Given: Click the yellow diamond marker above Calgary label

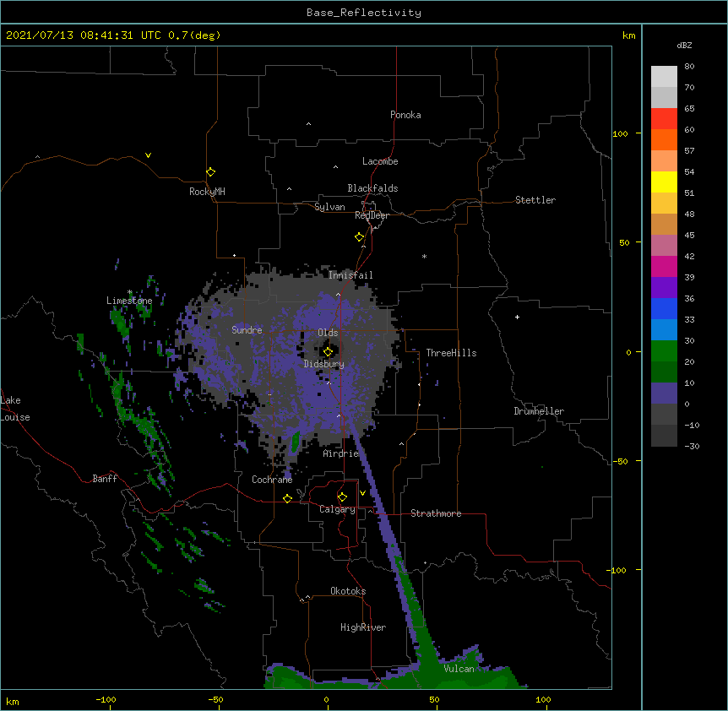Looking at the screenshot, I should tap(342, 497).
